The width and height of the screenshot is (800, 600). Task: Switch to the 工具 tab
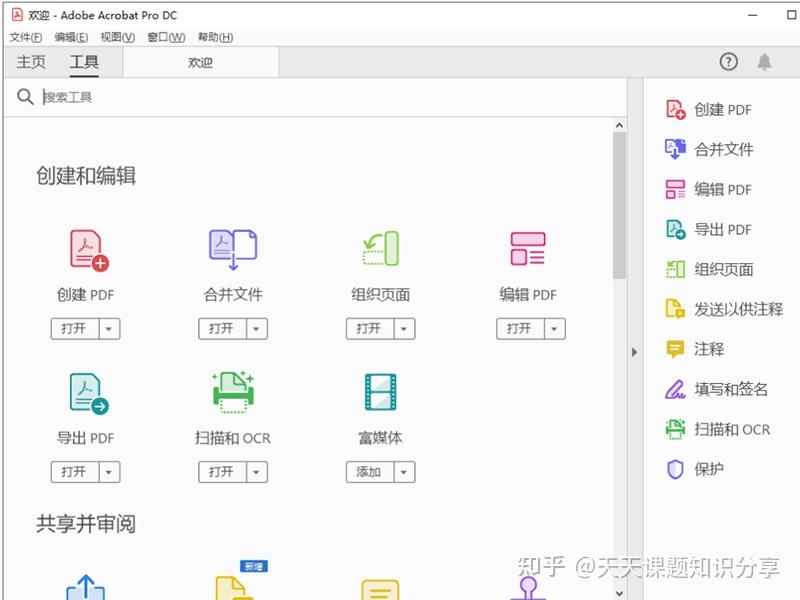point(84,62)
